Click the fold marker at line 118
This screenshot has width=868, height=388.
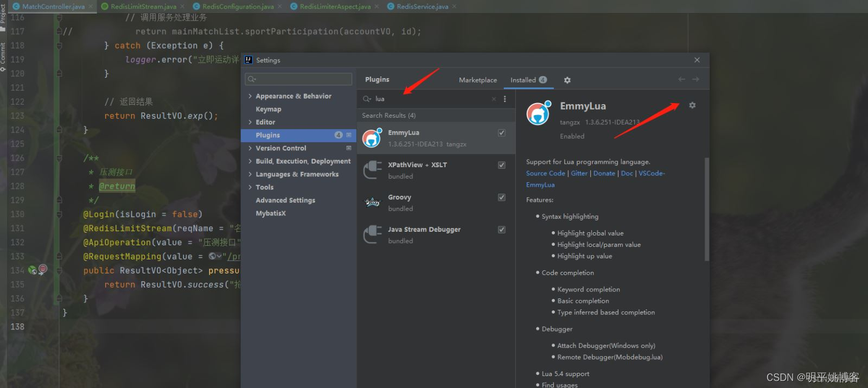point(59,46)
